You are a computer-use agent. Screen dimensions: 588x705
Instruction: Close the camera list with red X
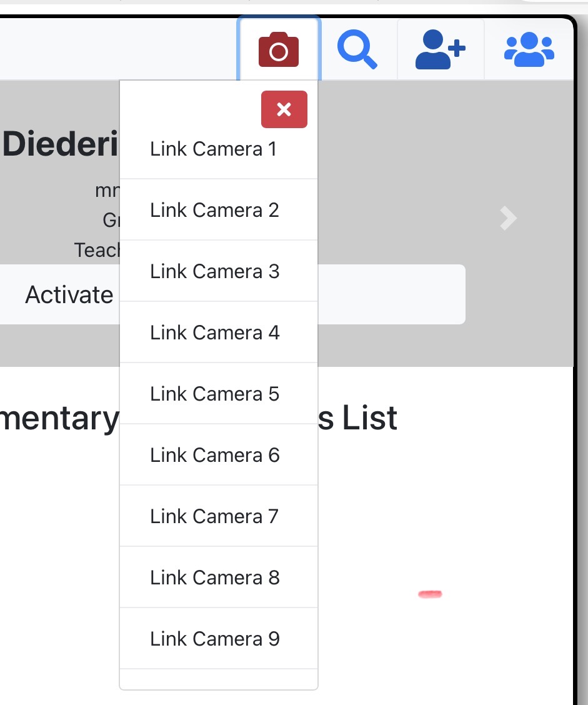[284, 109]
